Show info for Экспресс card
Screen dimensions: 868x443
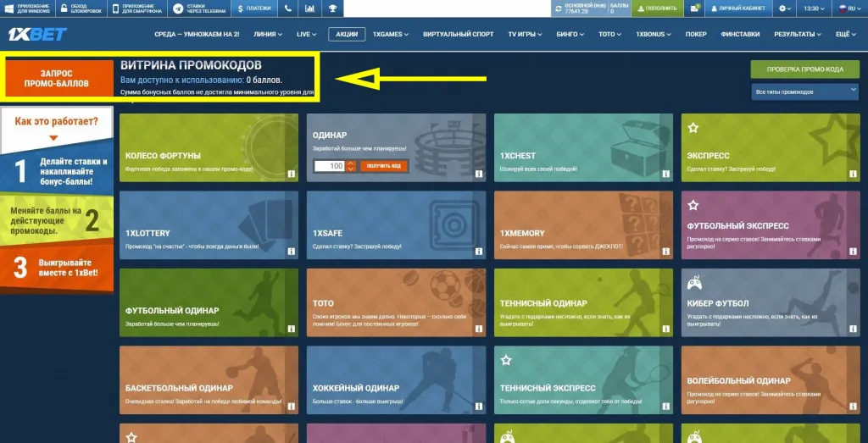pos(853,174)
